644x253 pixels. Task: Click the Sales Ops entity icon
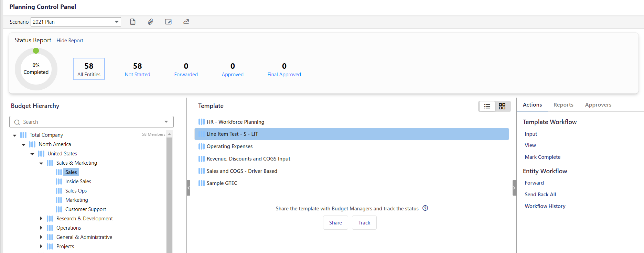click(x=59, y=191)
